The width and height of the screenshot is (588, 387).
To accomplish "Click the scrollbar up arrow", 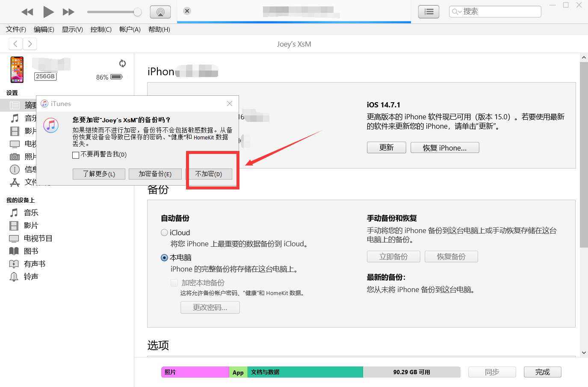I will coord(584,57).
